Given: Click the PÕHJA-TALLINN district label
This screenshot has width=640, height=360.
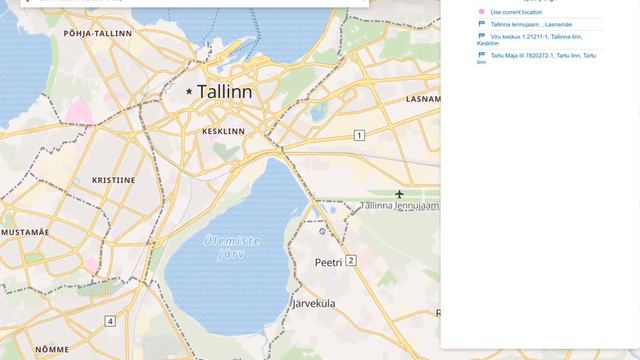Looking at the screenshot, I should point(98,33).
